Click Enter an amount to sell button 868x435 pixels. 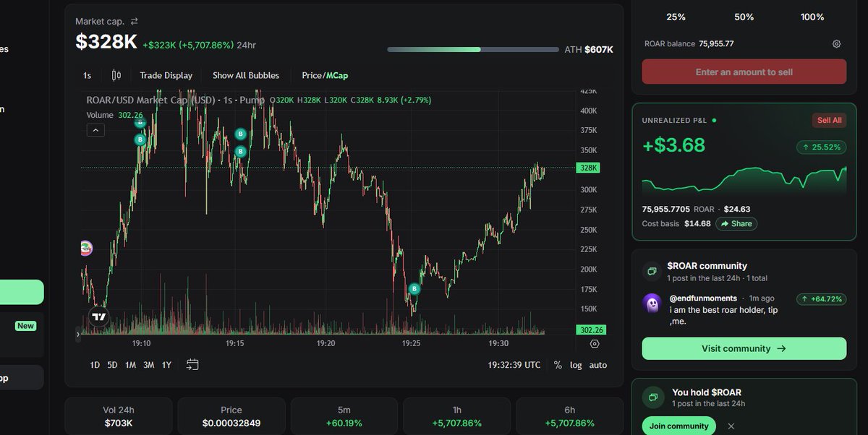point(744,72)
